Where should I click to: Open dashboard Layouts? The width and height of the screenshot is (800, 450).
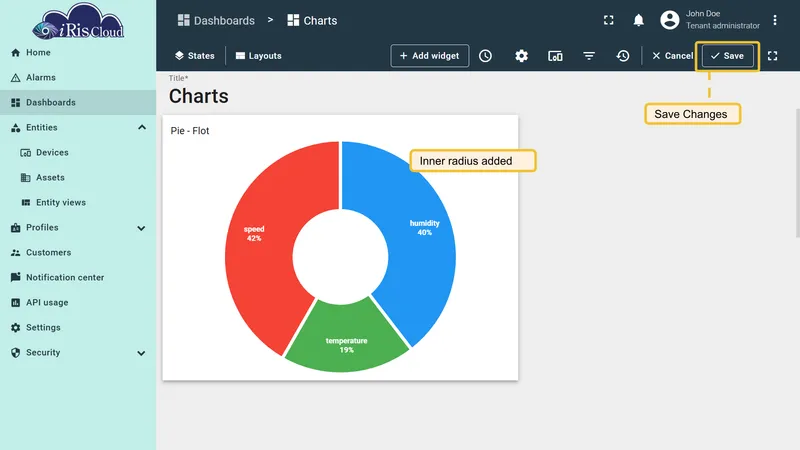coord(259,56)
